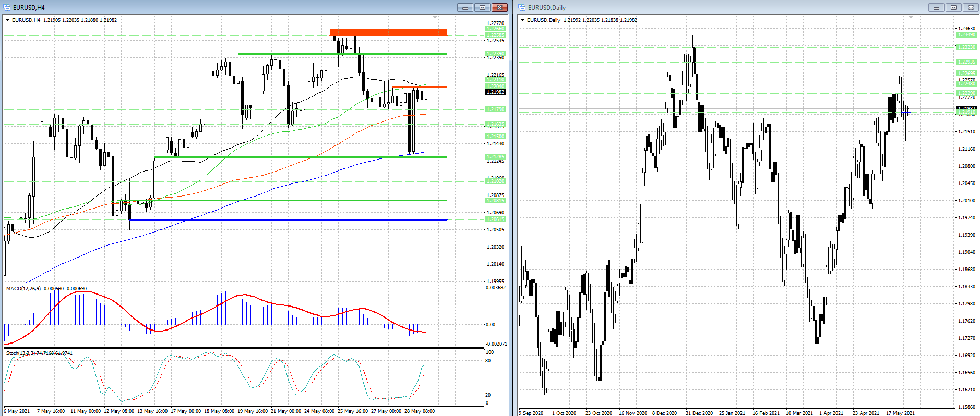Close the EURUSD,Daily chart window
980x416 pixels.
tap(971, 7)
